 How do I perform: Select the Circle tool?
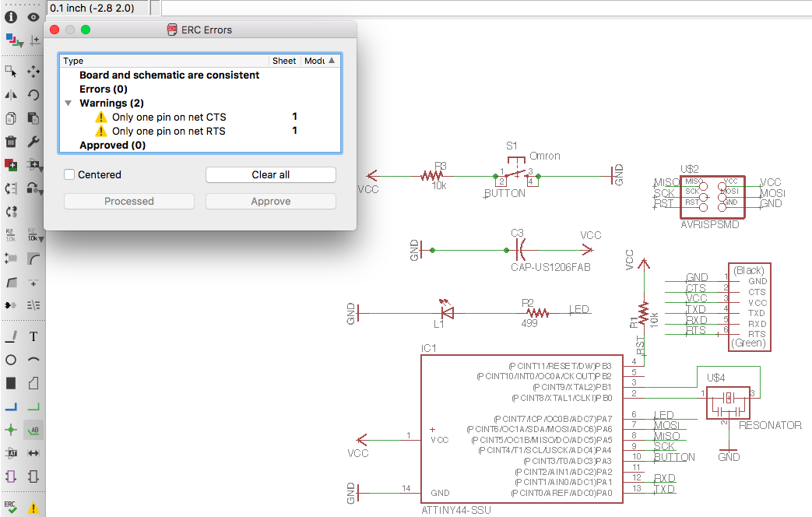[11, 360]
